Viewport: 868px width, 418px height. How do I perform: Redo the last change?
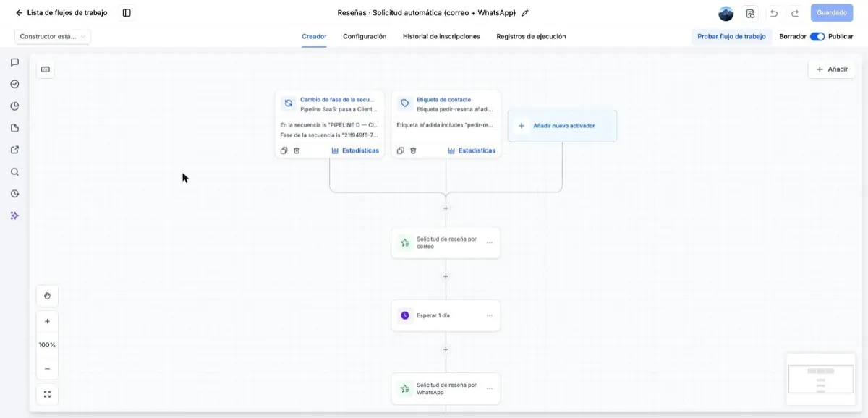pyautogui.click(x=795, y=13)
